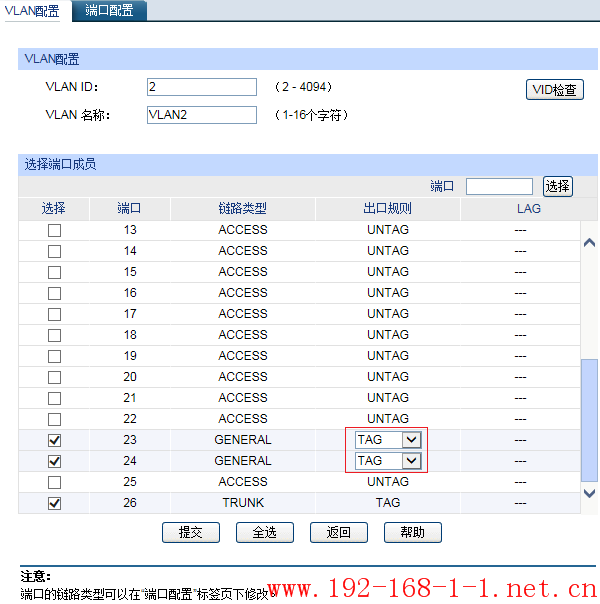Check the checkbox for port 21
The image size is (600, 604).
[x=54, y=398]
